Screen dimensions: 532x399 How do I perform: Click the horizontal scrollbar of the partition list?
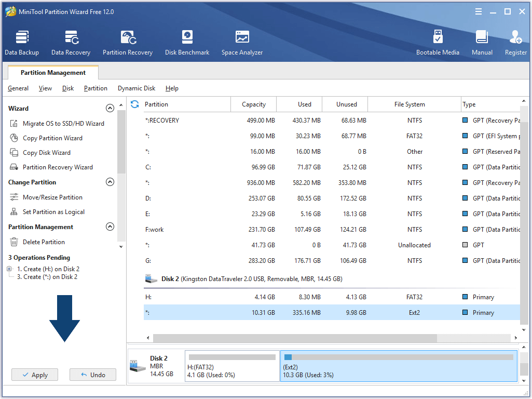click(295, 338)
